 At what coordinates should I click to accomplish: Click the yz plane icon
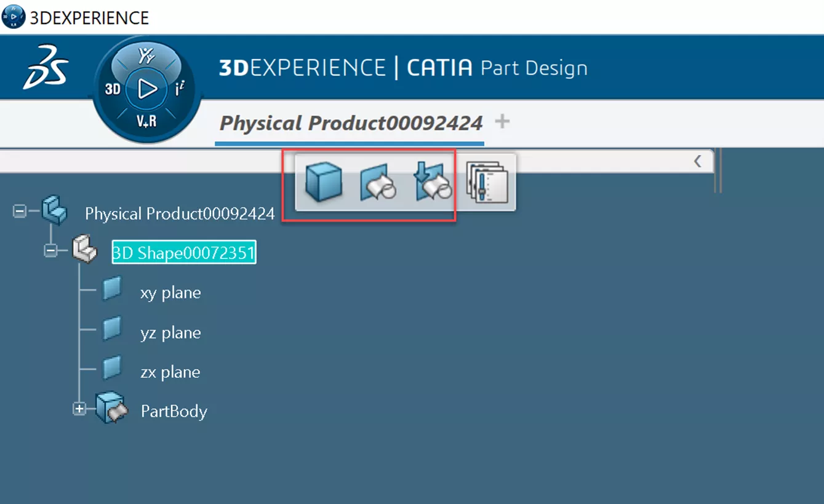[112, 329]
